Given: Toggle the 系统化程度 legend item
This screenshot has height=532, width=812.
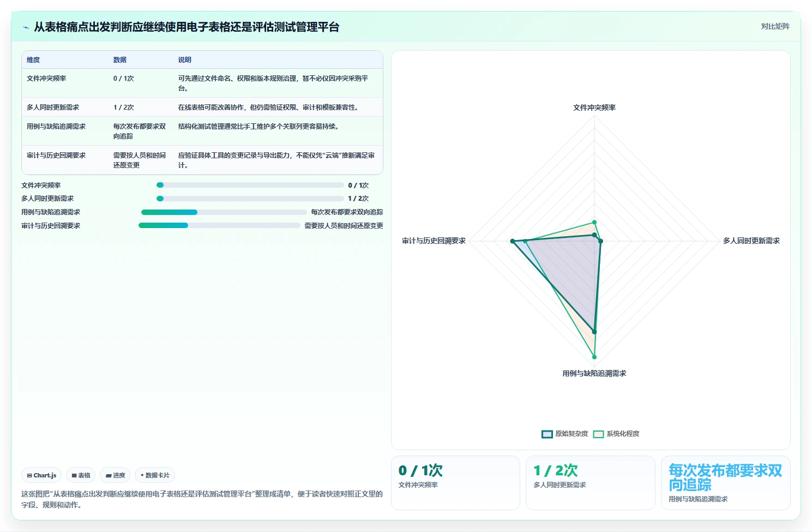Looking at the screenshot, I should coord(616,434).
